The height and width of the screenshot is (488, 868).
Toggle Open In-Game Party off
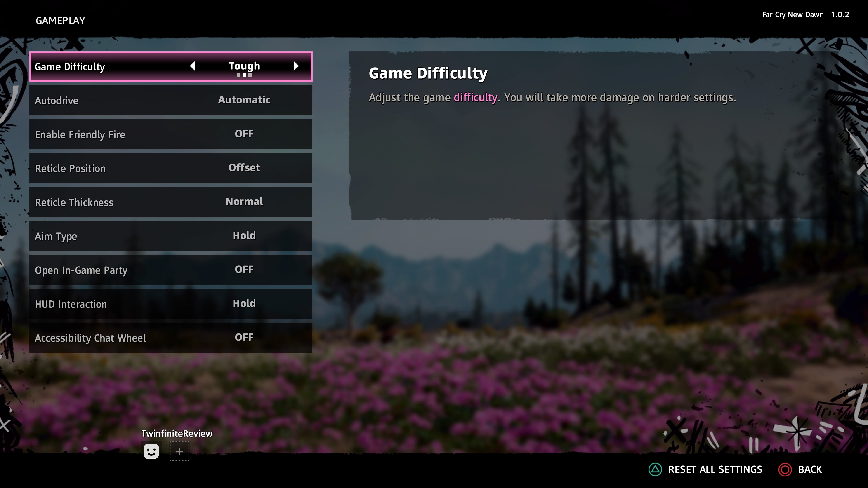click(244, 270)
